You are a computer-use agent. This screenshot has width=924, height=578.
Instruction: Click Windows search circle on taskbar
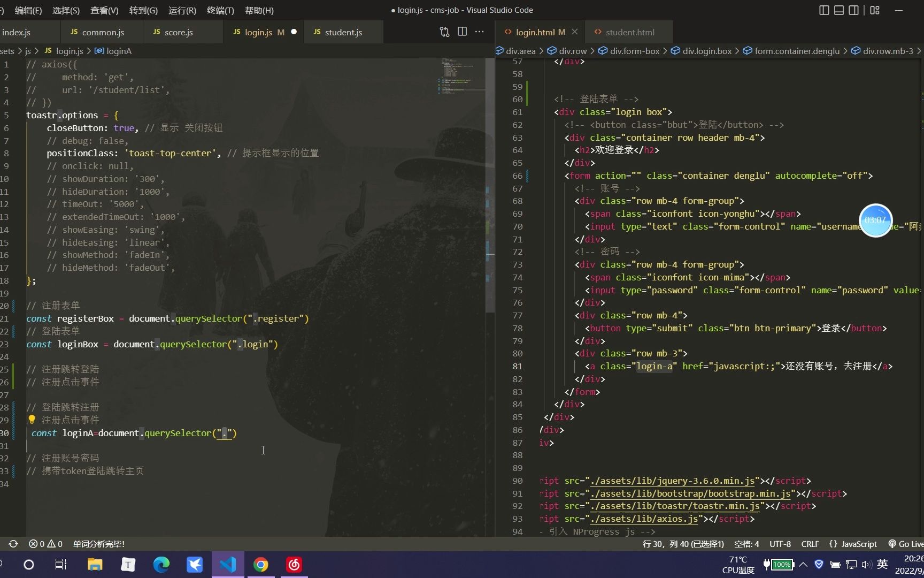click(29, 565)
